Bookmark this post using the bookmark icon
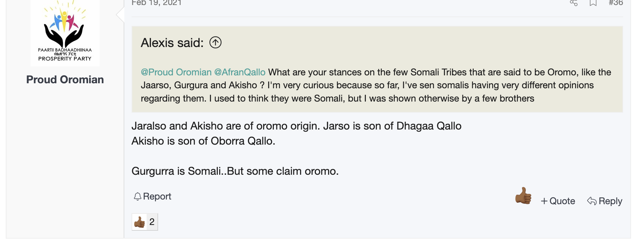The height and width of the screenshot is (244, 644). (593, 3)
